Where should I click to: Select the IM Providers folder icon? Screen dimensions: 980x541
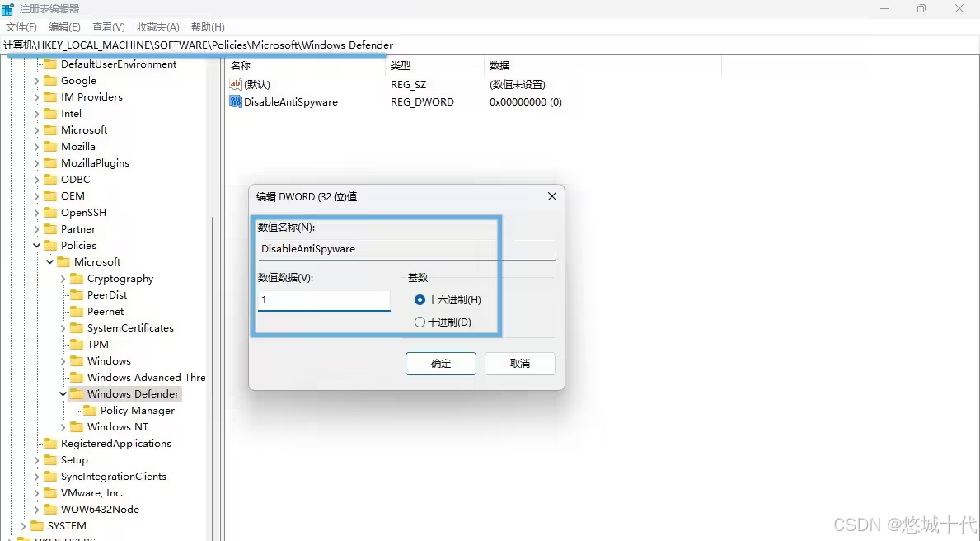pyautogui.click(x=50, y=97)
